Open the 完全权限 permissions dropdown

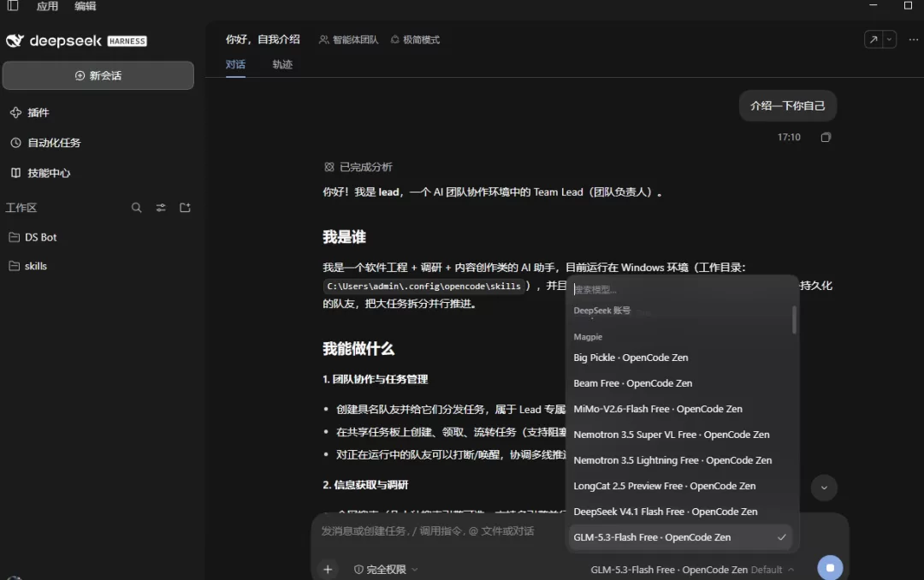point(386,570)
